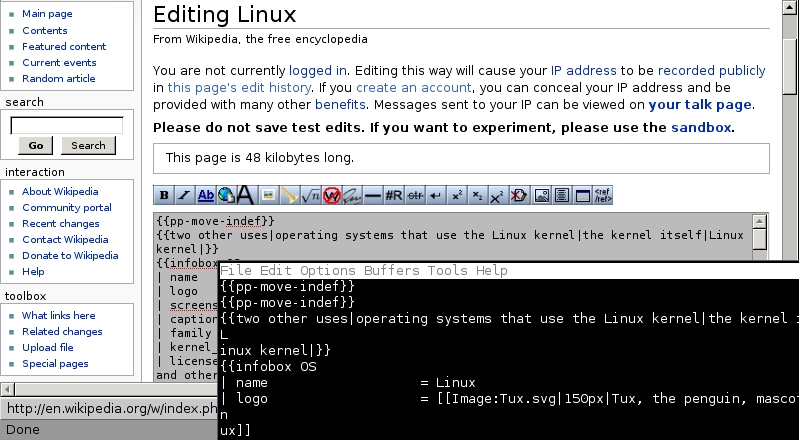Image resolution: width=799 pixels, height=440 pixels.
Task: Open the Edit menu in Emacs
Action: [275, 271]
